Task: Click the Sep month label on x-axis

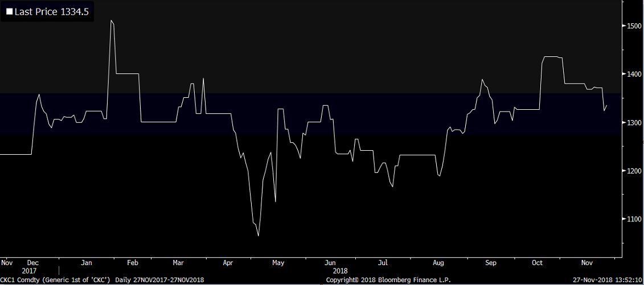Action: [x=491, y=263]
